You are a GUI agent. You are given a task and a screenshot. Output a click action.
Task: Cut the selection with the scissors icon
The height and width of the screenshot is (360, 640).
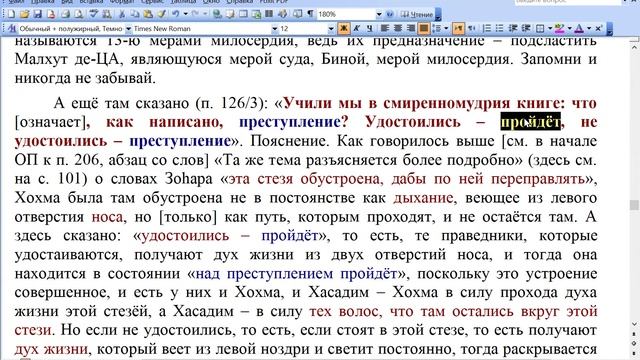(x=122, y=14)
